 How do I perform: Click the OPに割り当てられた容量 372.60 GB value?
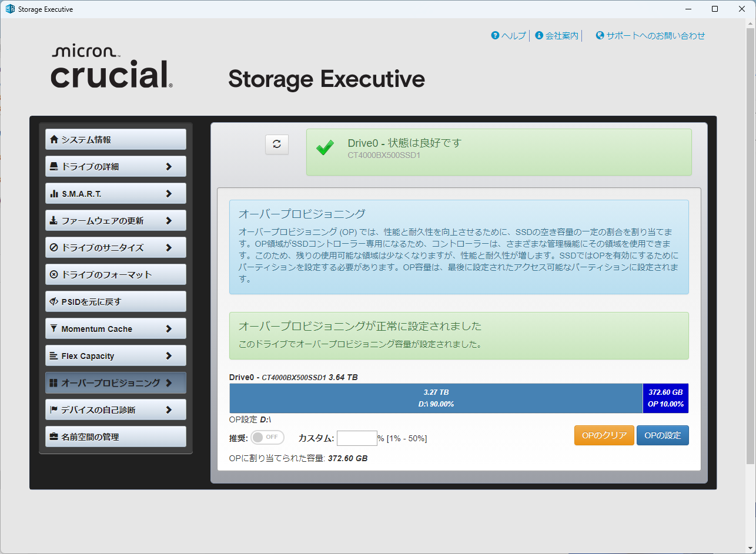click(347, 458)
